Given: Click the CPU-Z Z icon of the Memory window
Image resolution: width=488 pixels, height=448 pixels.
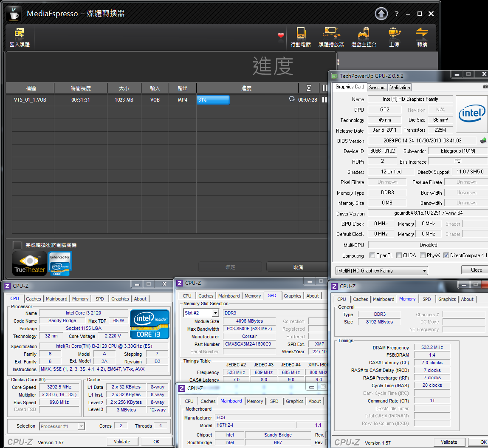Looking at the screenshot, I should (334, 286).
